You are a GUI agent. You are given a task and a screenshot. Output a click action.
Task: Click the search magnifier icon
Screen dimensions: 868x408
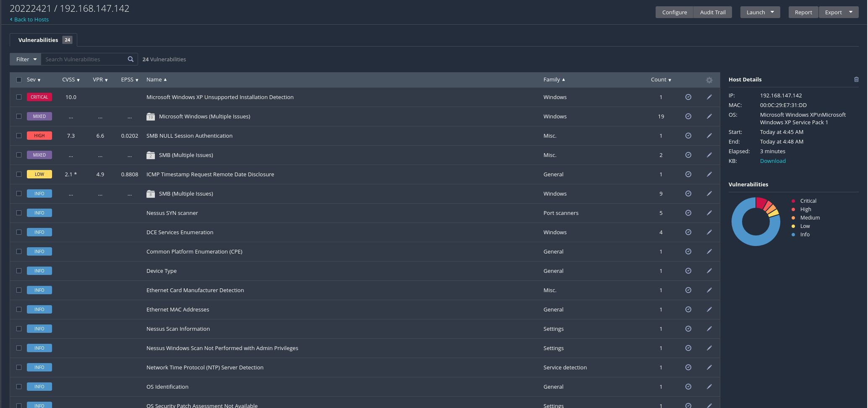click(131, 59)
